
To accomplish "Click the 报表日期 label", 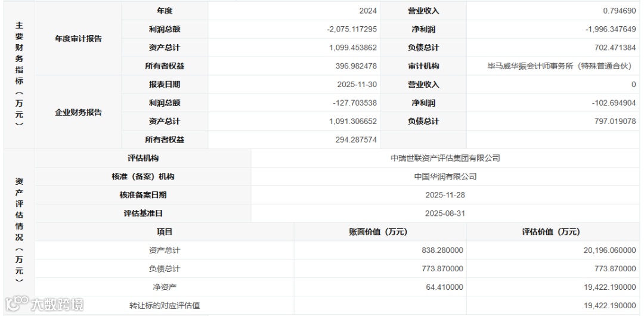I will [165, 85].
